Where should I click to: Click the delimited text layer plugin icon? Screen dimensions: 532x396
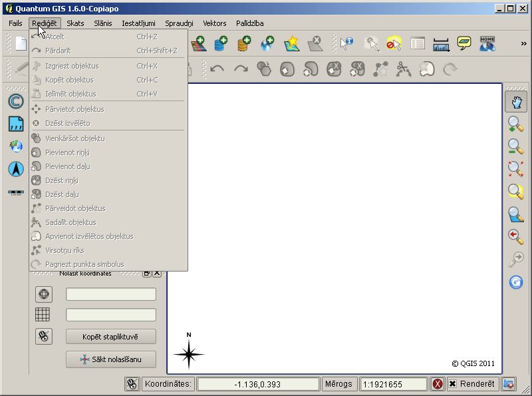point(16,124)
